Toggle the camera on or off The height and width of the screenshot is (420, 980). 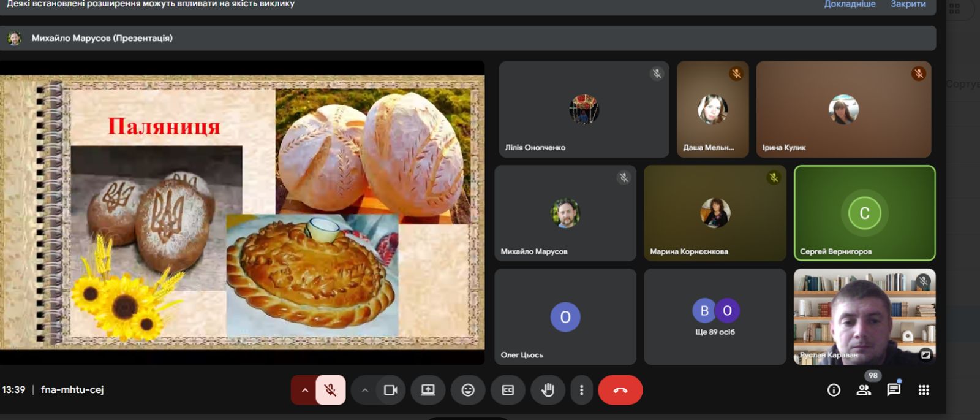390,390
